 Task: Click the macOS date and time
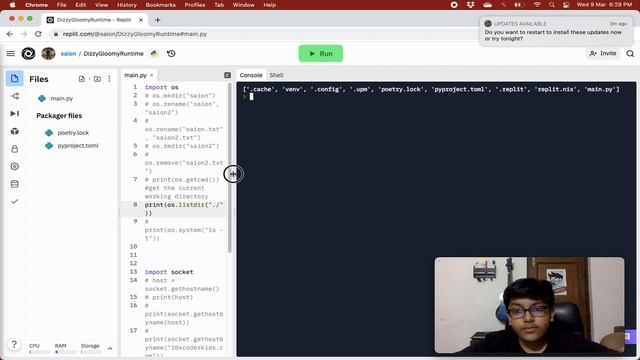(604, 5)
